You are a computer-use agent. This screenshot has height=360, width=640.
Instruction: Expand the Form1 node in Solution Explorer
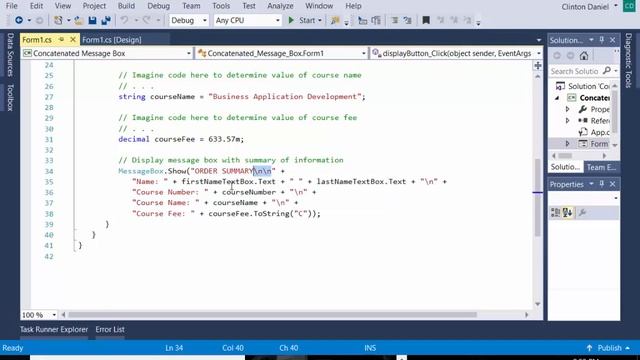567,144
